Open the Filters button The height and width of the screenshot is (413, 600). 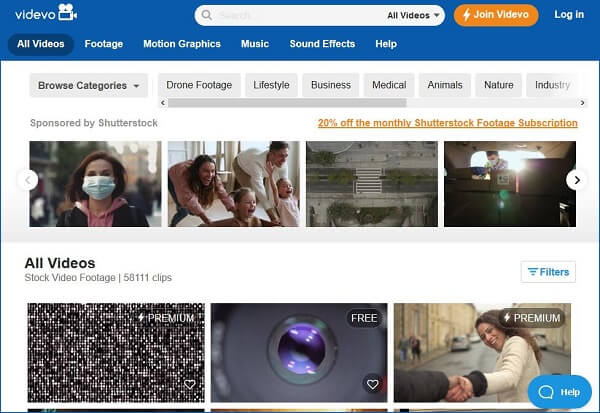pos(548,272)
